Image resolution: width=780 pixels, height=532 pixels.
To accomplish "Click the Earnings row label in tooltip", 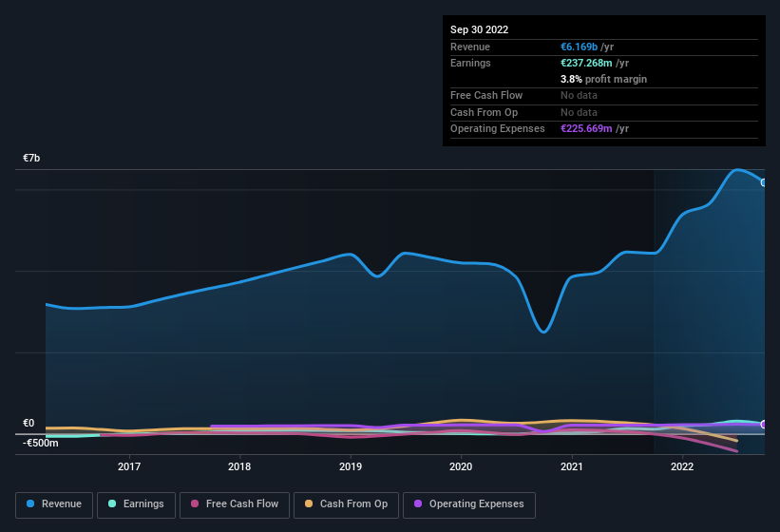I will pos(470,63).
